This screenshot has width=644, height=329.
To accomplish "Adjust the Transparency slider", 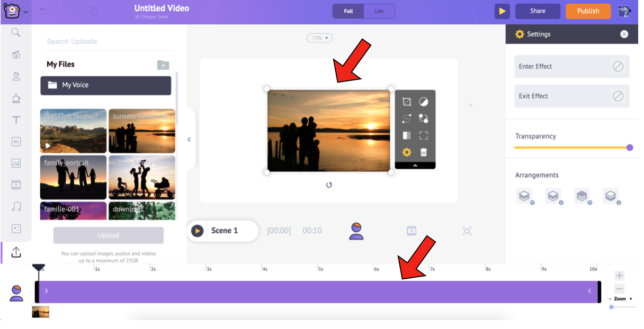I will [629, 148].
